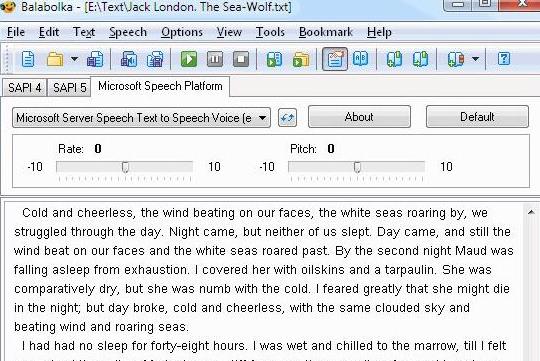Click the Save document icon
The width and height of the screenshot is (540, 361).
click(95, 59)
